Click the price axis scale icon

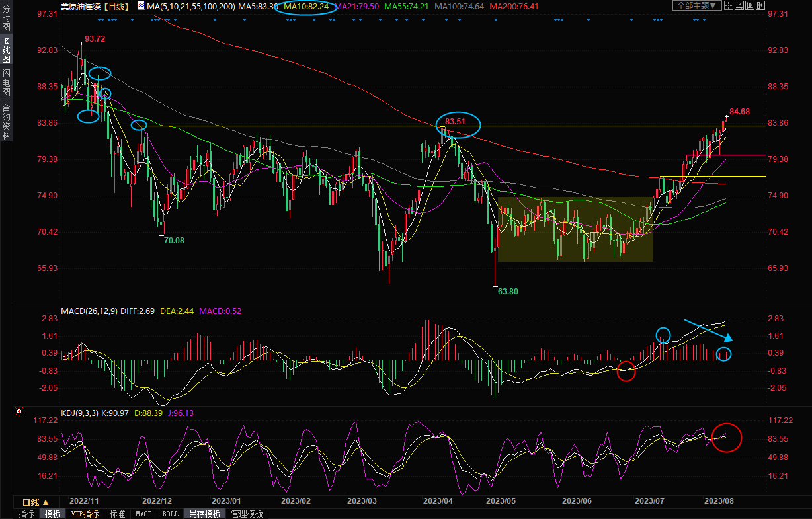[x=739, y=6]
